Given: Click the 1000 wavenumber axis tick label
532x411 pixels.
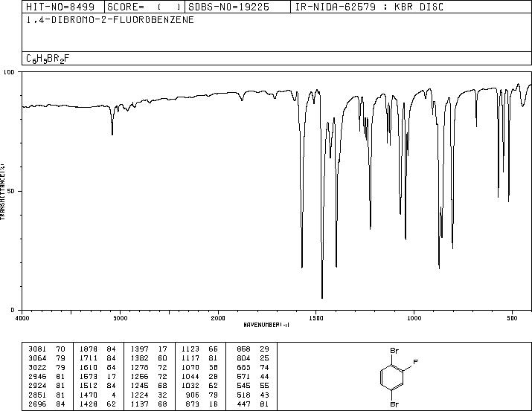Looking at the screenshot, I should pos(414,318).
